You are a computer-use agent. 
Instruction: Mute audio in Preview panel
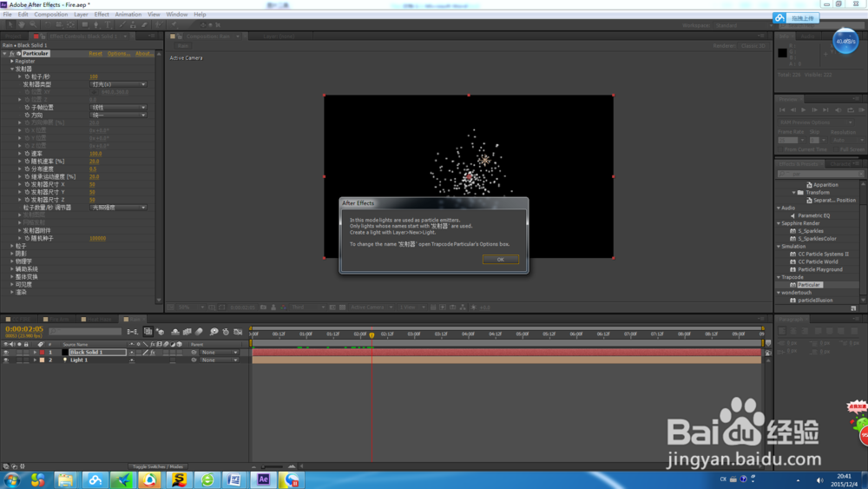click(x=838, y=110)
